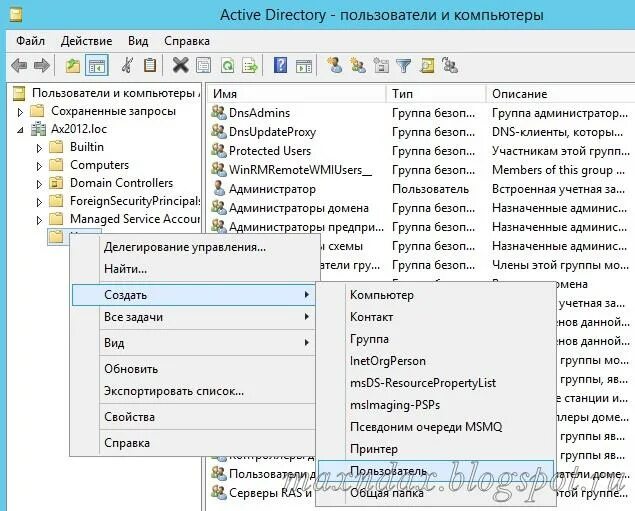Create new Принтер from submenu

436,449
